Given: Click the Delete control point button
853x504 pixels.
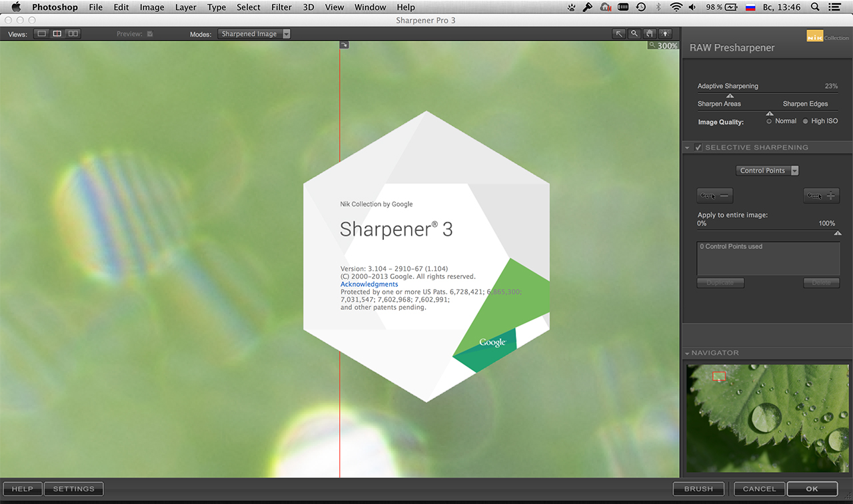Looking at the screenshot, I should [822, 283].
